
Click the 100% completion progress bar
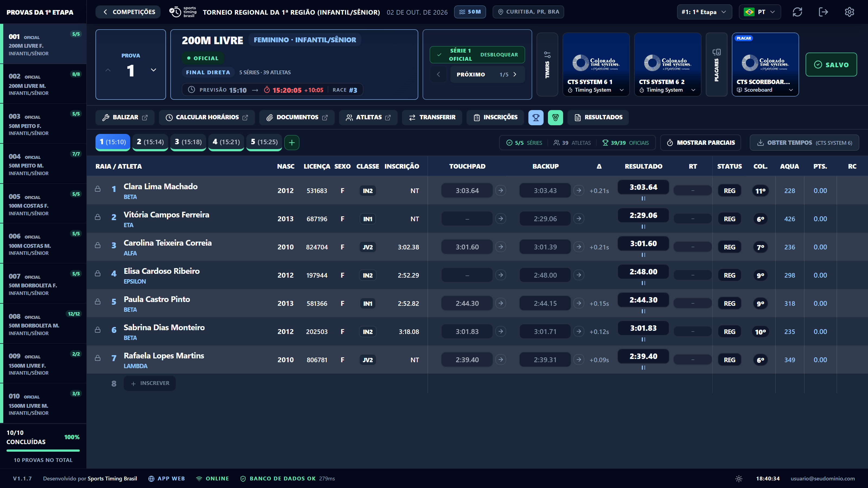(43, 450)
